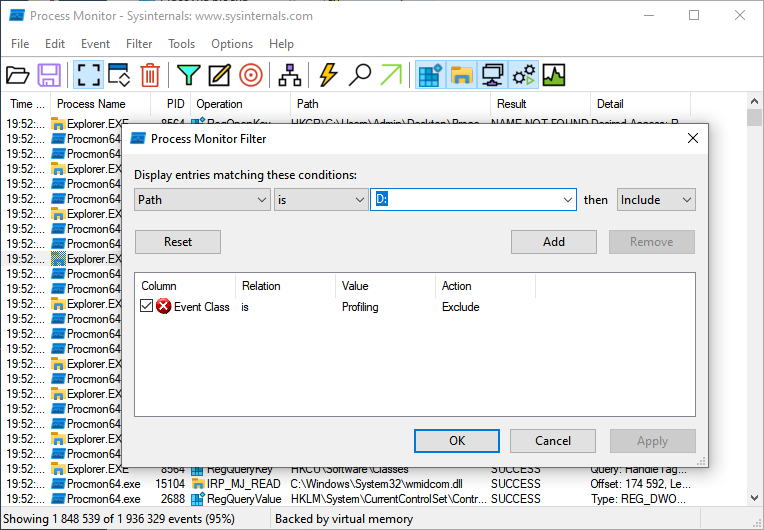Open the Tools menu
This screenshot has width=764, height=530.
tap(181, 44)
